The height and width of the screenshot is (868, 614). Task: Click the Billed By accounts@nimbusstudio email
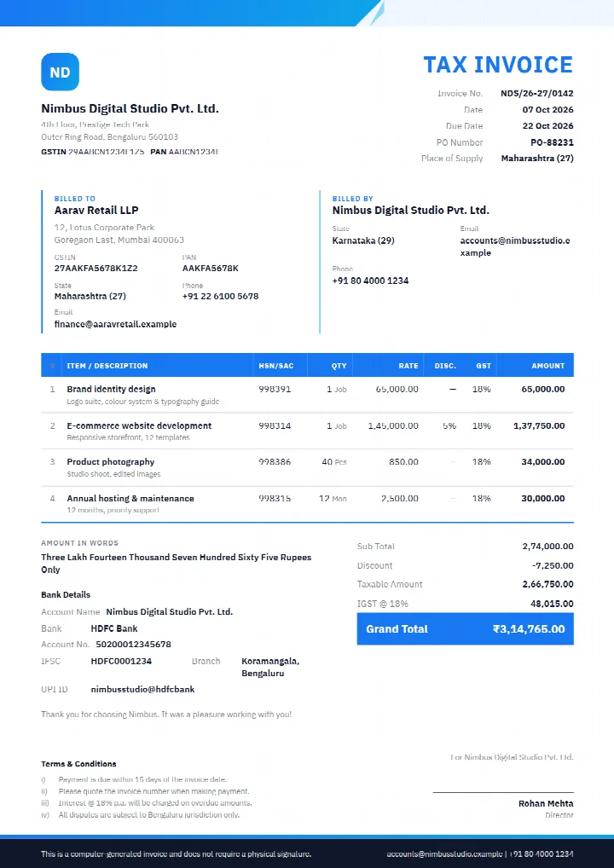(x=515, y=247)
